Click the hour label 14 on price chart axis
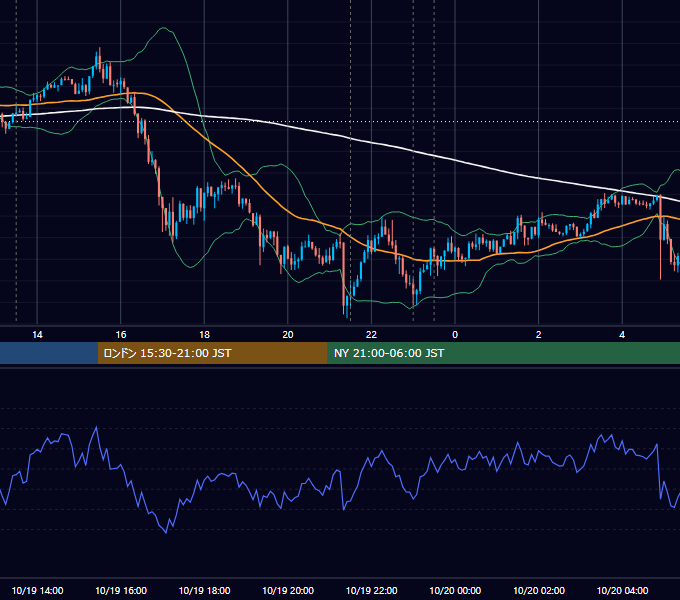Image resolution: width=680 pixels, height=600 pixels. point(37,335)
